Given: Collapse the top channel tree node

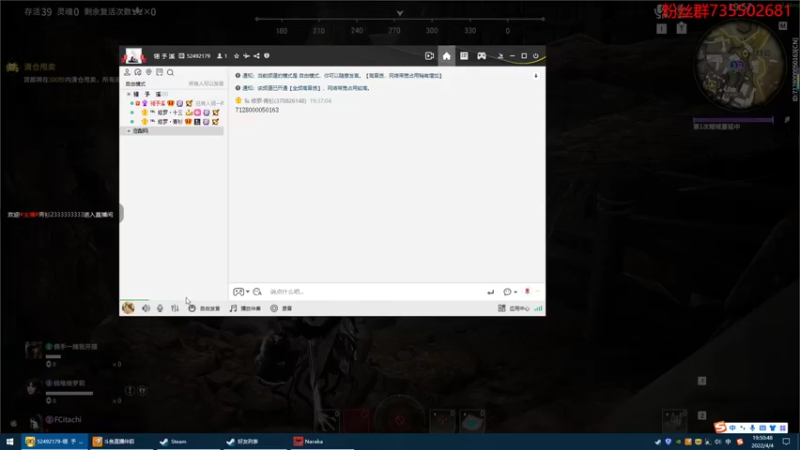Looking at the screenshot, I should click(x=128, y=94).
